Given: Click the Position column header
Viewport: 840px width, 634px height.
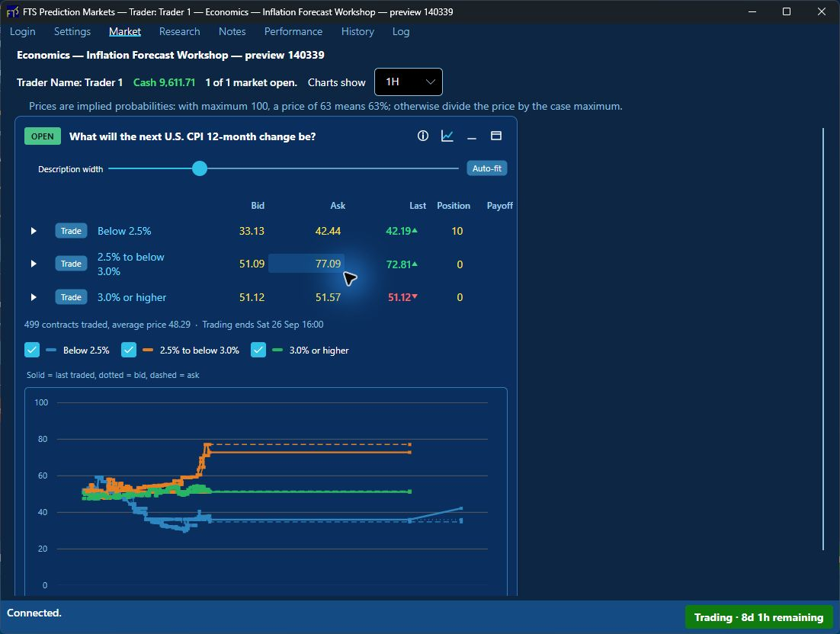Looking at the screenshot, I should click(x=454, y=206).
